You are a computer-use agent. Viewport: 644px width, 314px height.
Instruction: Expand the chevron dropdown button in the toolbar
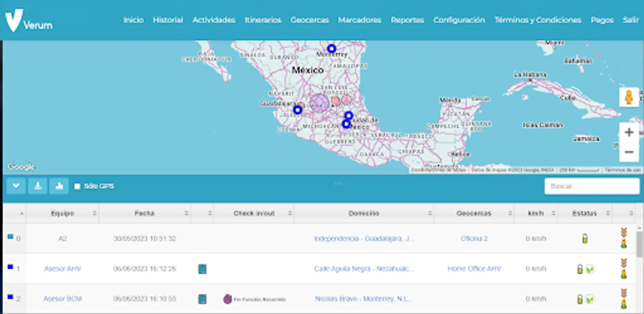point(16,186)
